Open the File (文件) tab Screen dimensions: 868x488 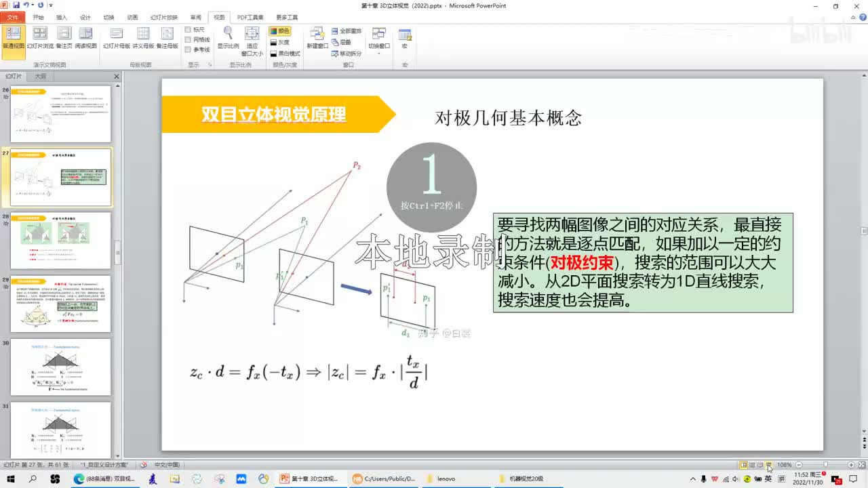pos(13,17)
